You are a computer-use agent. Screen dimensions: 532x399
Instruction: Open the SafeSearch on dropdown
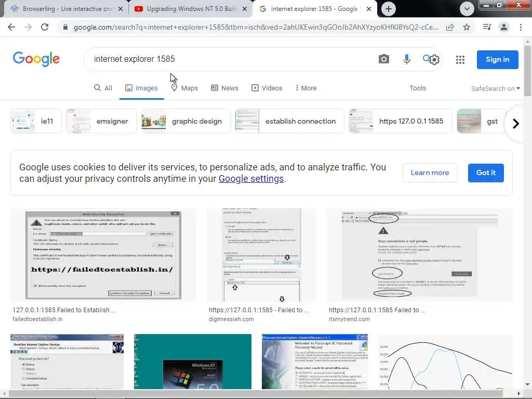(495, 88)
